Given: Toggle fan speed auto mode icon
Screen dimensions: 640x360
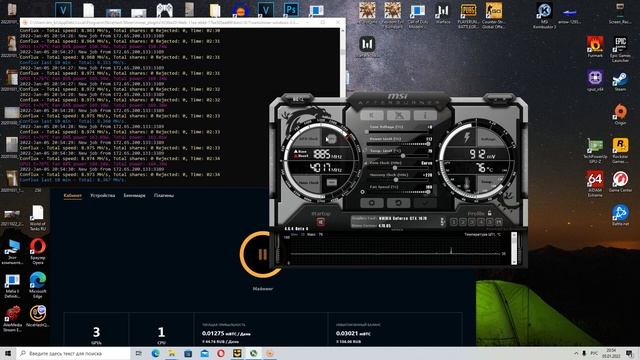Looking at the screenshot, I should point(362,191).
